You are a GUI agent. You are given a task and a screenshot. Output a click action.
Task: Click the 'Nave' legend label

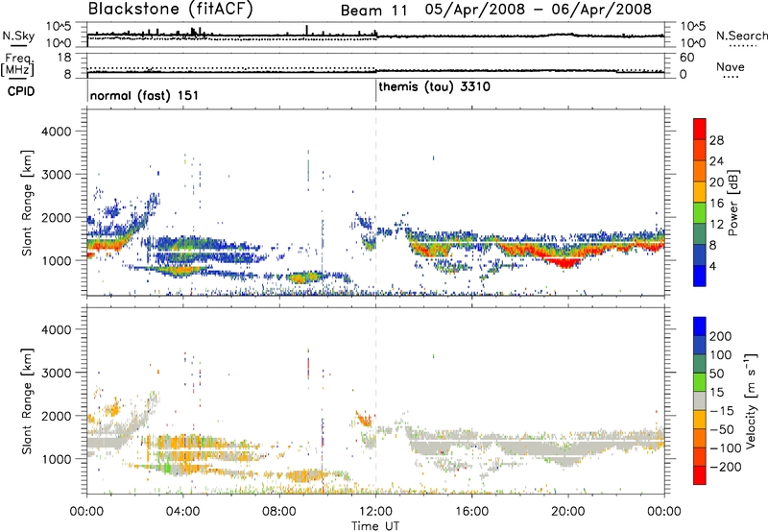(731, 66)
